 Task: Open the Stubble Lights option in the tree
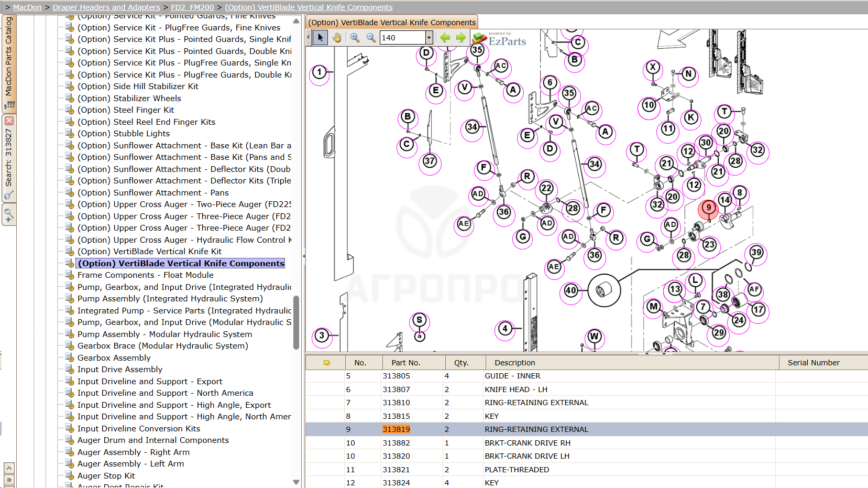pos(124,134)
